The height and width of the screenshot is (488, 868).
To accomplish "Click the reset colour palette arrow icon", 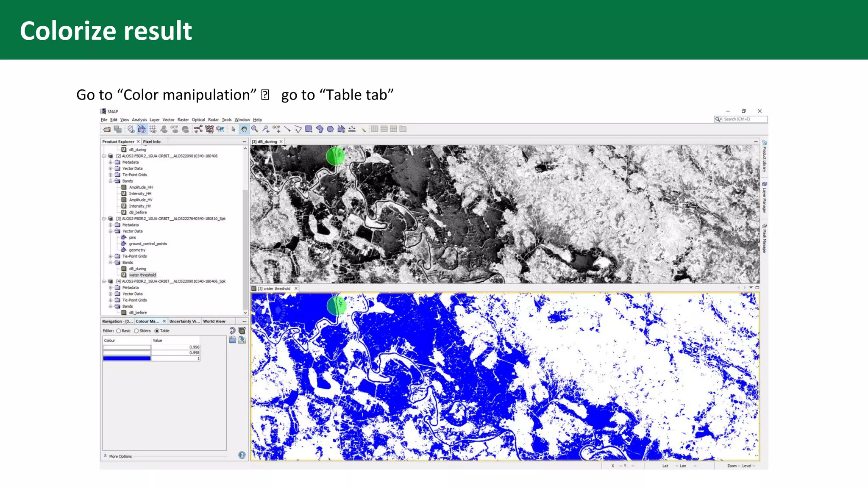I will point(232,331).
